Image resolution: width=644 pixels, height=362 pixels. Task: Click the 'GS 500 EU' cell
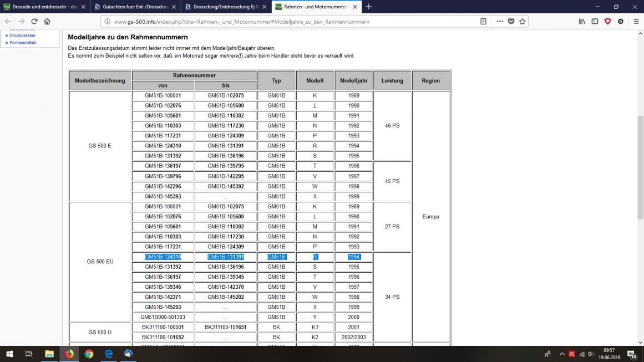100,262
